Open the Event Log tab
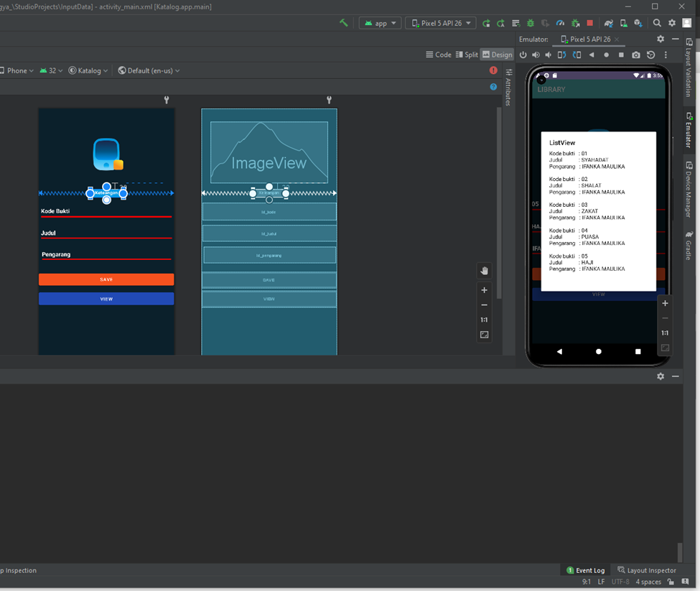 586,570
